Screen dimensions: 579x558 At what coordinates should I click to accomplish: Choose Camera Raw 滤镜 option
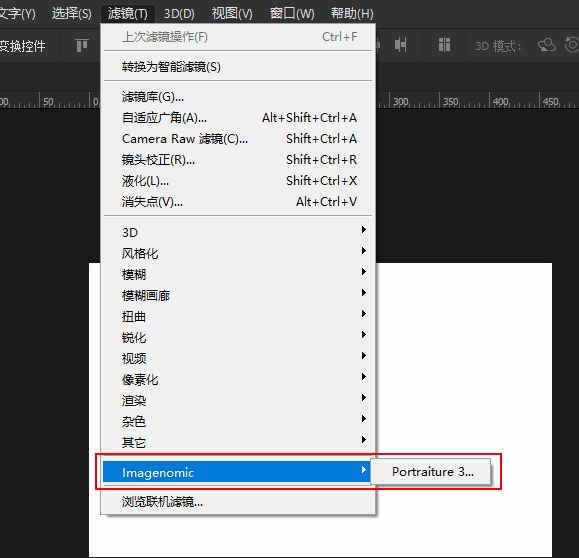[x=238, y=139]
